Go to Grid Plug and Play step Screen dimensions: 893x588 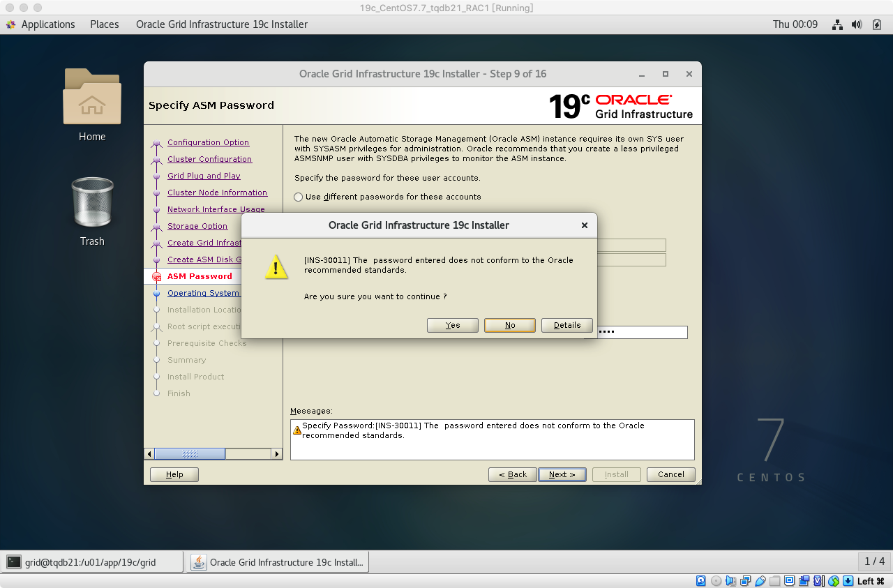(x=204, y=176)
